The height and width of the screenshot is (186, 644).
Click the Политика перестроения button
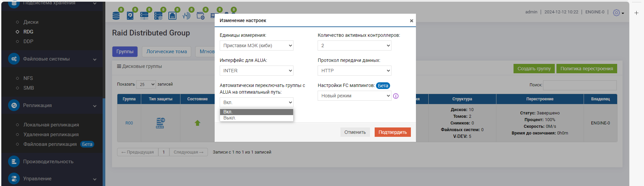point(587,69)
